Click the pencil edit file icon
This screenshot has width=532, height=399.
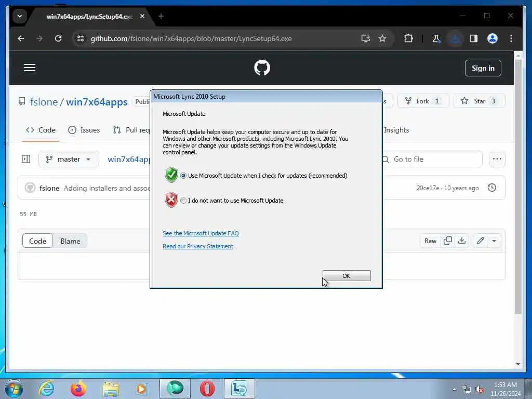[x=480, y=241]
